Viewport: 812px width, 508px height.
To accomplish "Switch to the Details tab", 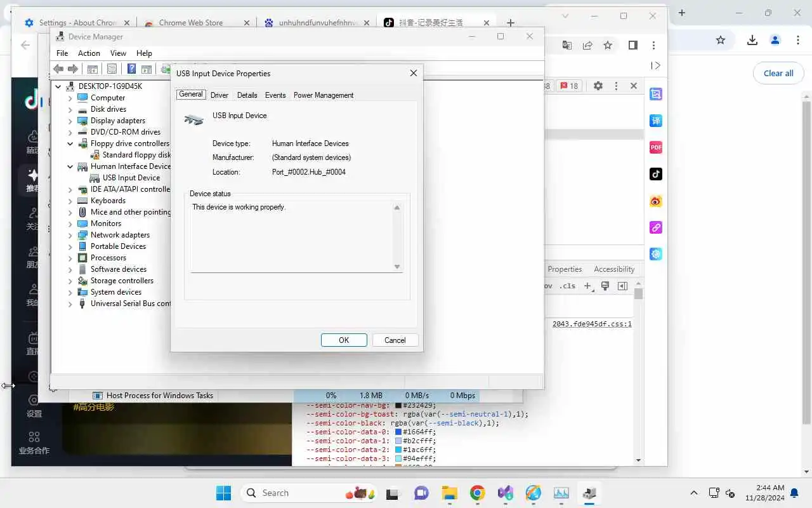I will pos(247,95).
